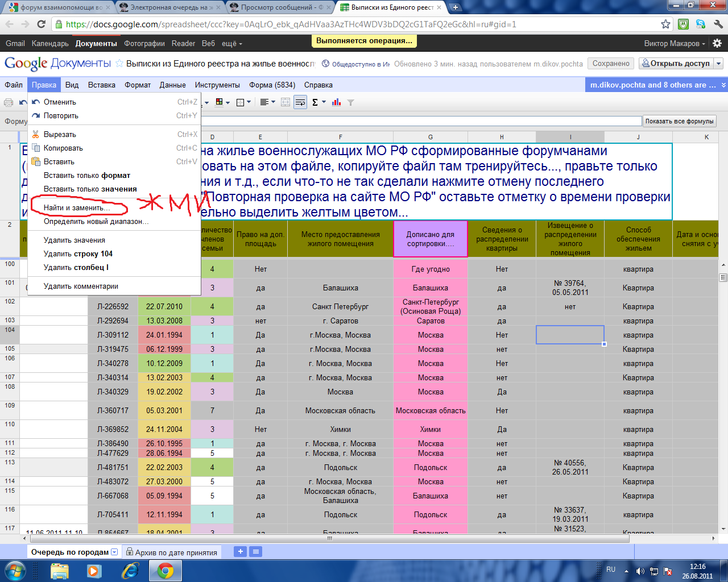Click the filter funnel icon

(351, 102)
